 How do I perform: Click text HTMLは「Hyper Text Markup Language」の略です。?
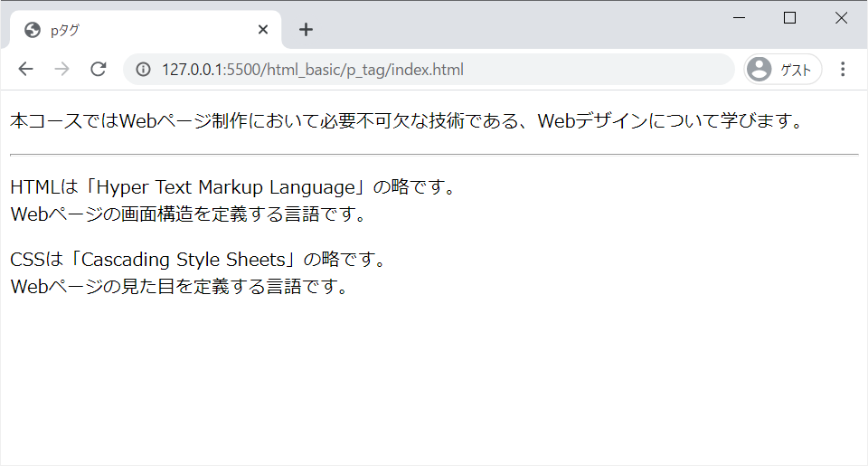click(x=233, y=187)
